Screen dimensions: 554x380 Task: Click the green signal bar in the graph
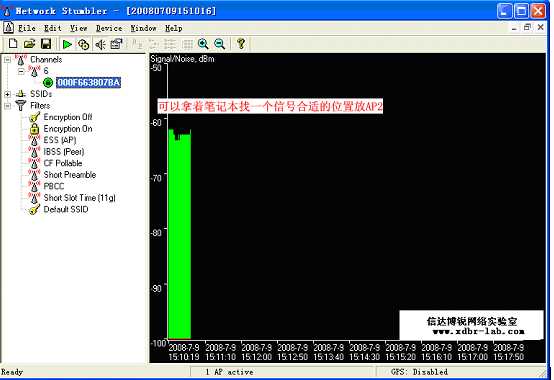[x=179, y=234]
